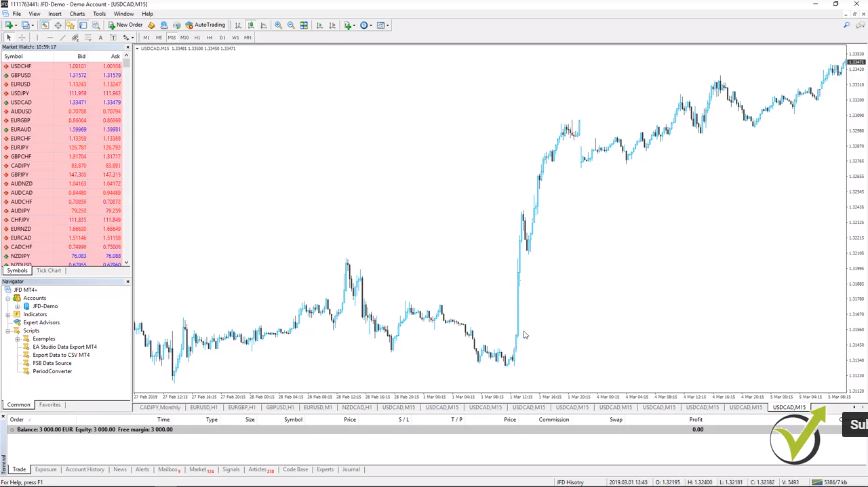The height and width of the screenshot is (487, 868).
Task: Switch timeframe to M15
Action: (x=172, y=38)
